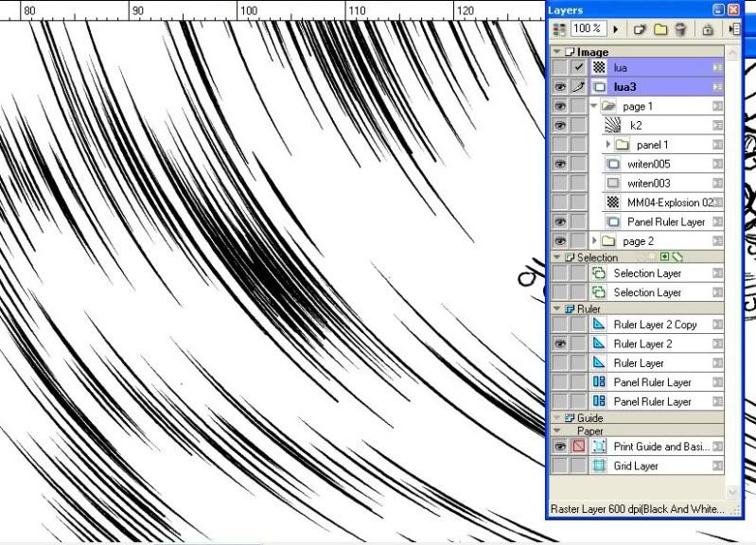Select the k2 layer name
Viewport: 756px width, 545px height.
click(x=636, y=126)
